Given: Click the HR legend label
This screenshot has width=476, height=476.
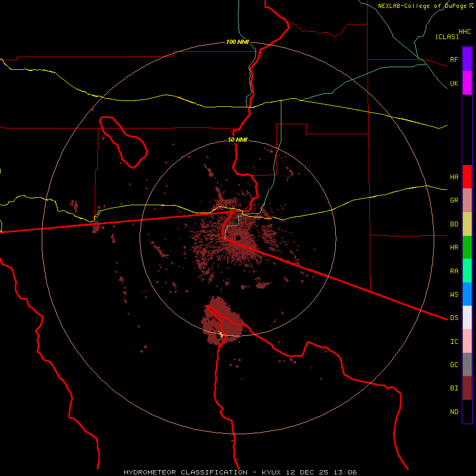Looking at the screenshot, I should pyautogui.click(x=454, y=248).
